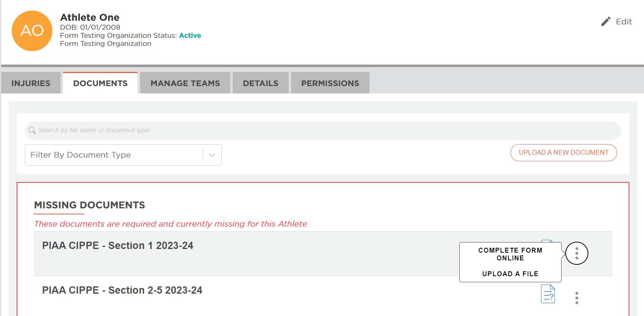The width and height of the screenshot is (644, 316).
Task: Click the AO athlete avatar
Action: click(x=32, y=31)
